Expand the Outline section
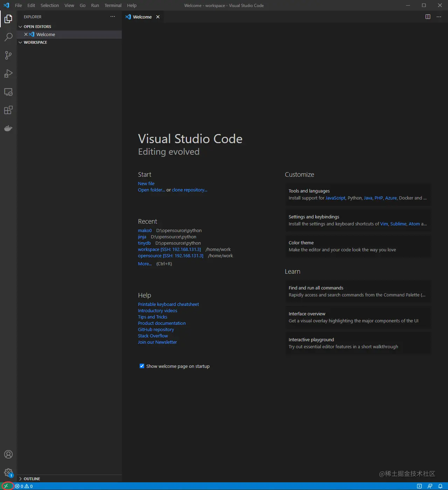The width and height of the screenshot is (448, 490). click(20, 479)
